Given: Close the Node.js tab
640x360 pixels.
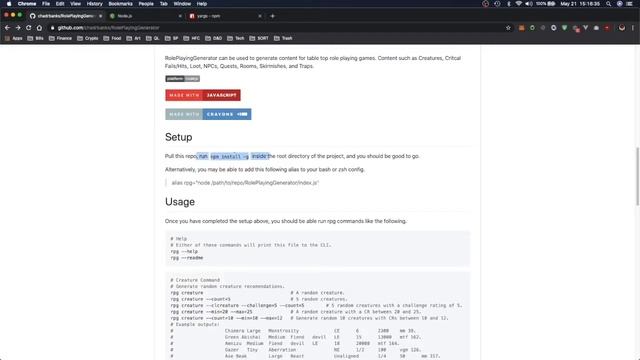Looking at the screenshot, I should coord(180,16).
